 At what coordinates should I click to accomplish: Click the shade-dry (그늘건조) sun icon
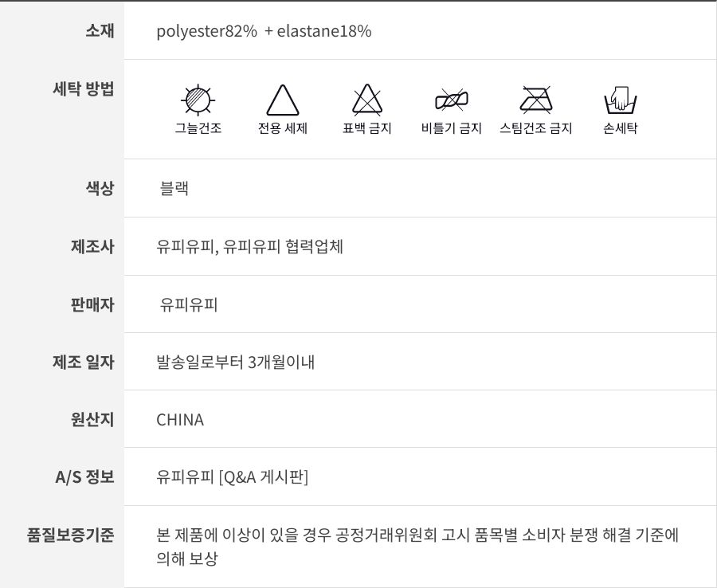point(198,100)
